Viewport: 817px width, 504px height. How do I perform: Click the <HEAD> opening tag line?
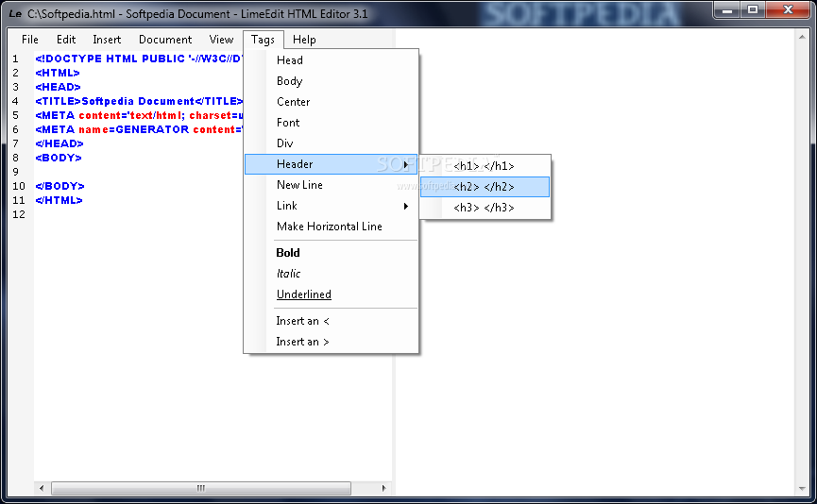pyautogui.click(x=58, y=87)
